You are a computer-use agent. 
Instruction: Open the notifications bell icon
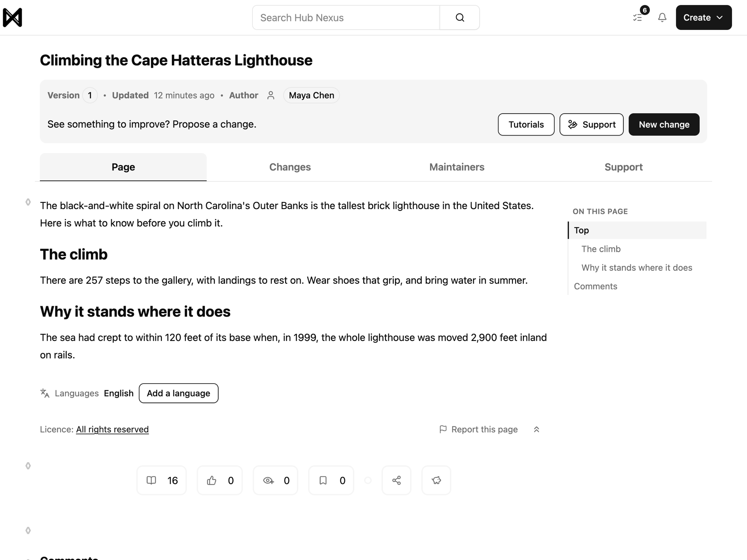(x=662, y=17)
